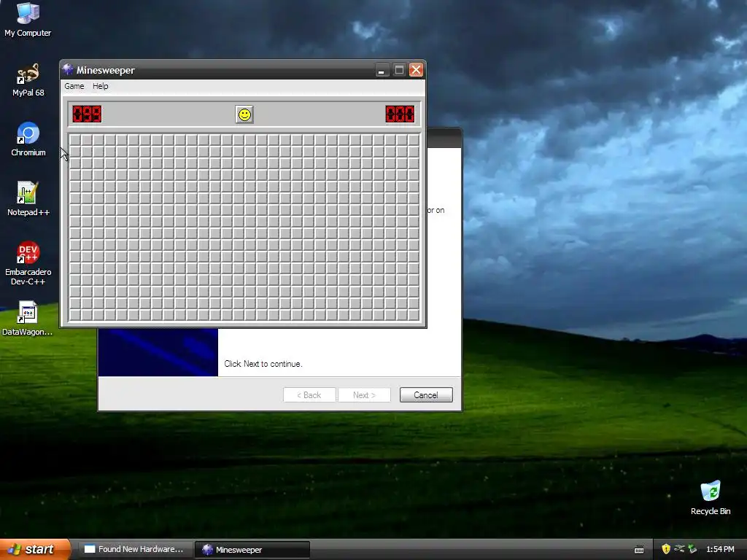747x560 pixels.
Task: Switch to Found New Hardware taskbar button
Action: click(135, 549)
